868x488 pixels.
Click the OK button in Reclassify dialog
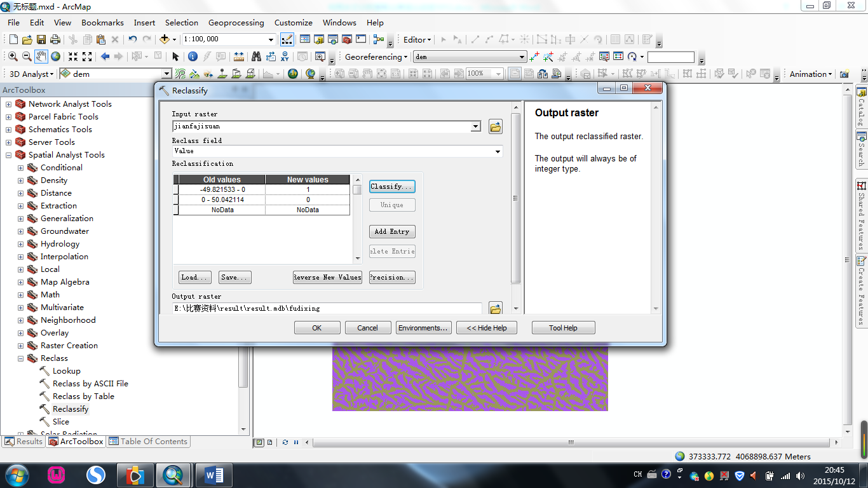pyautogui.click(x=317, y=328)
